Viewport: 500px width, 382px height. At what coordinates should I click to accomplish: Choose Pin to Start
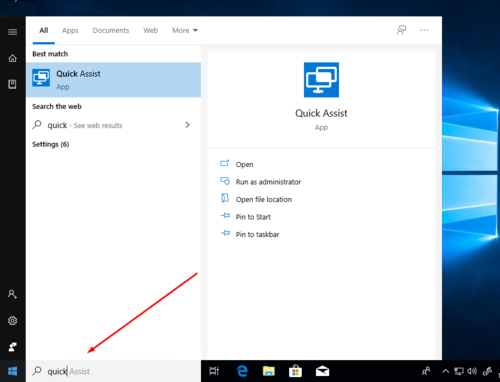pos(253,217)
